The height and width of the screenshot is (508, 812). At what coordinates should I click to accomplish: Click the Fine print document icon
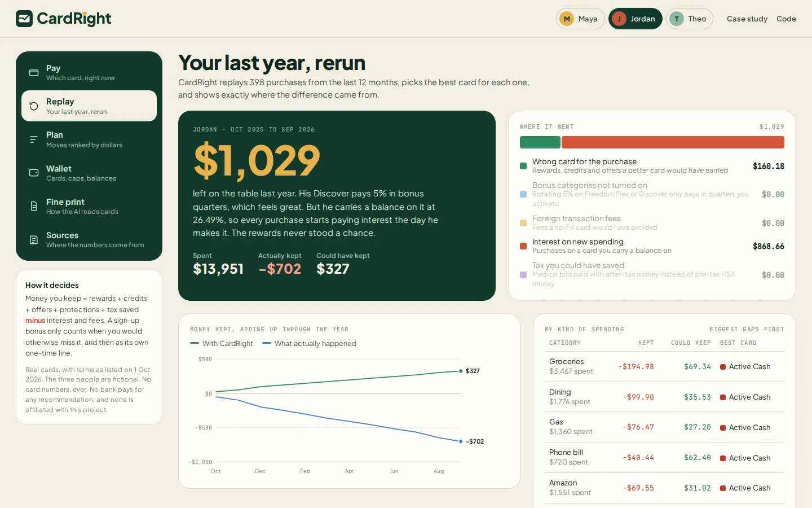tap(34, 206)
